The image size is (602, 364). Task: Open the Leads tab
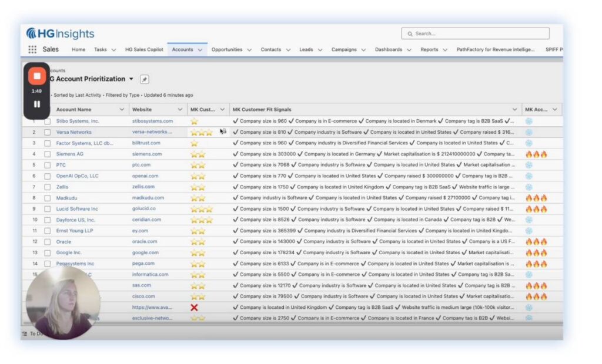pyautogui.click(x=306, y=49)
